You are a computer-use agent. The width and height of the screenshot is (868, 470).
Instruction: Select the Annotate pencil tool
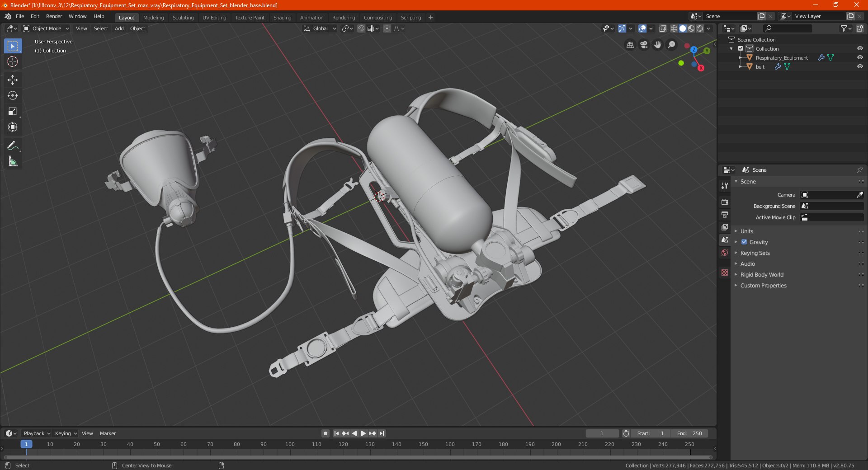tap(13, 146)
